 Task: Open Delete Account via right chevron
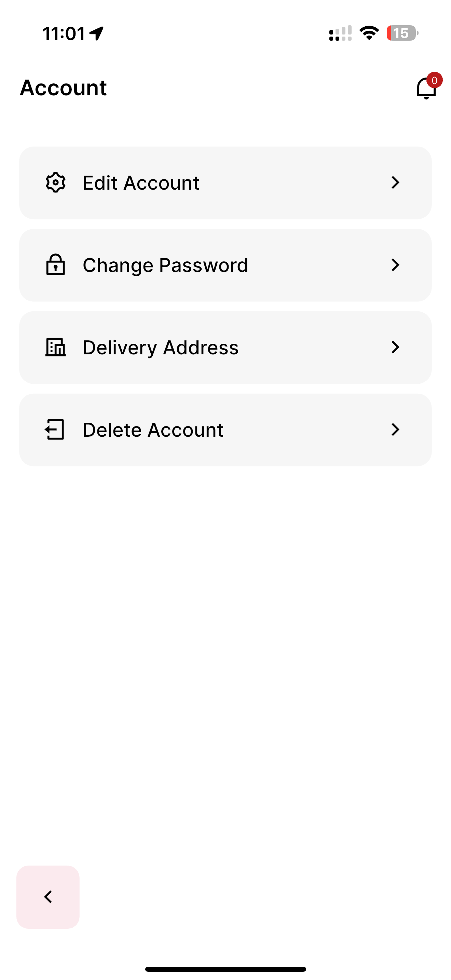pyautogui.click(x=396, y=430)
